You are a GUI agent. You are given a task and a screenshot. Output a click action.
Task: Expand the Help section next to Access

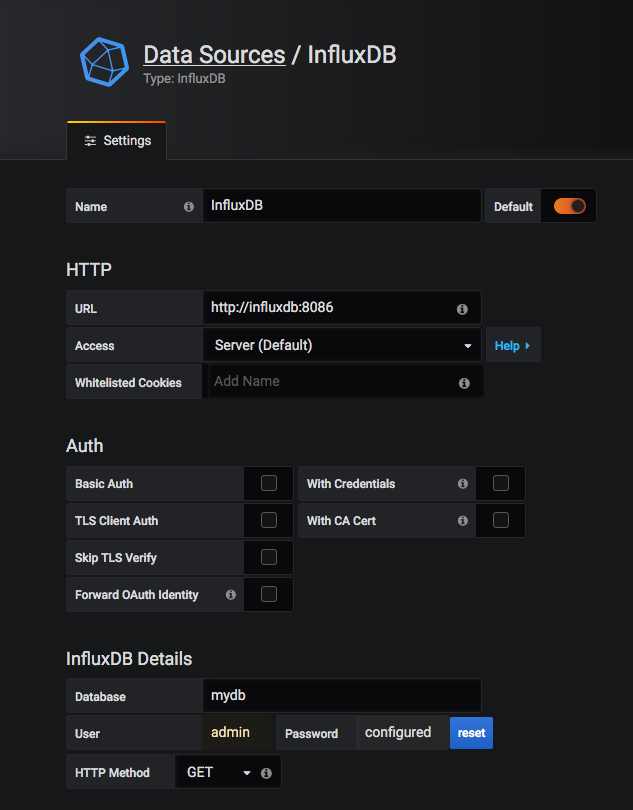point(513,345)
